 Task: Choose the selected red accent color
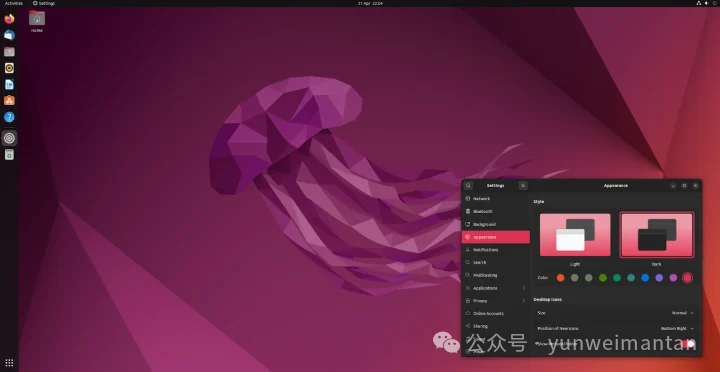(687, 278)
